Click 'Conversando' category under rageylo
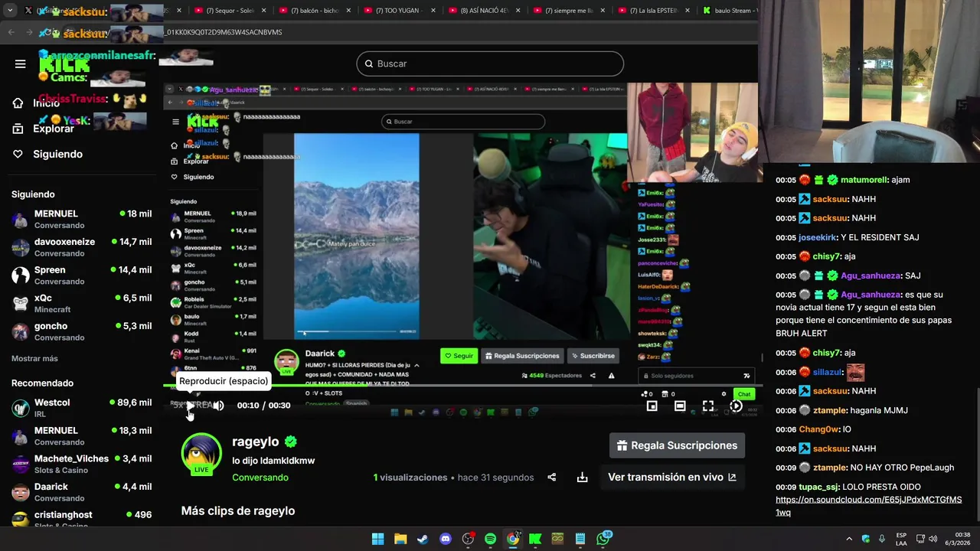 (260, 478)
